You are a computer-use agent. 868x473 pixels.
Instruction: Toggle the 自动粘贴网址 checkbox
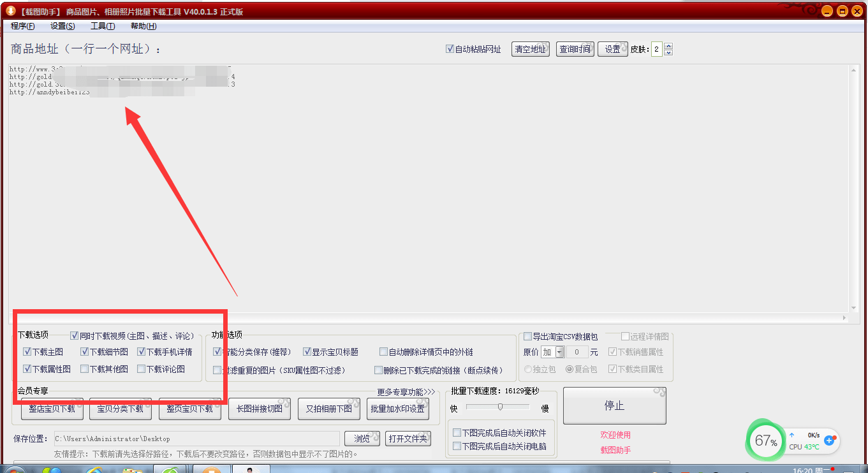(450, 49)
